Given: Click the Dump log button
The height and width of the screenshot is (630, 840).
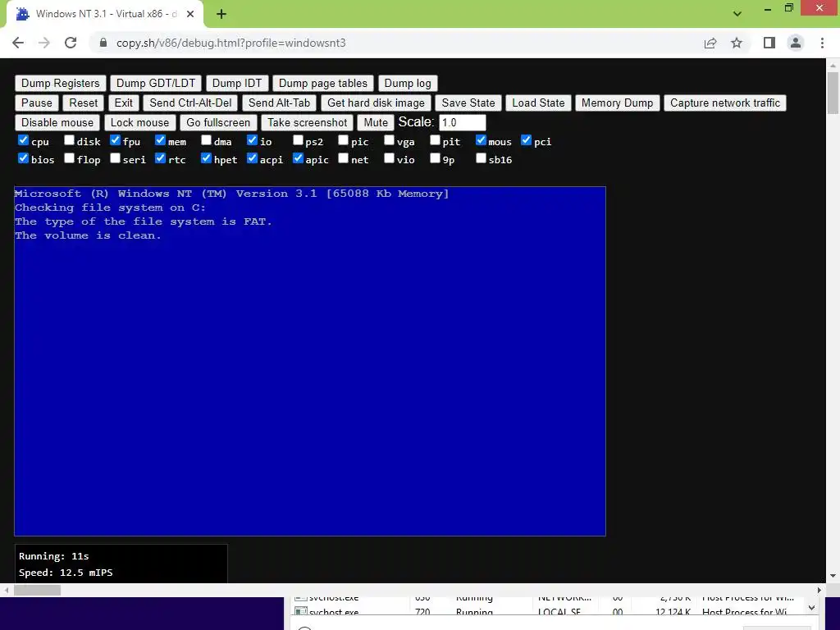Looking at the screenshot, I should [x=408, y=83].
